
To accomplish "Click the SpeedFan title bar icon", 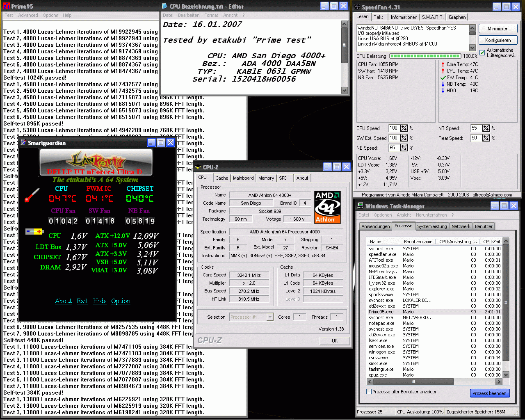I will [357, 7].
